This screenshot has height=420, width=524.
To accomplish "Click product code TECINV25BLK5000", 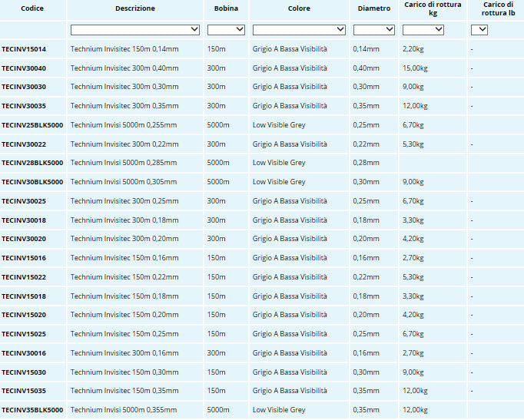I will click(x=32, y=125).
